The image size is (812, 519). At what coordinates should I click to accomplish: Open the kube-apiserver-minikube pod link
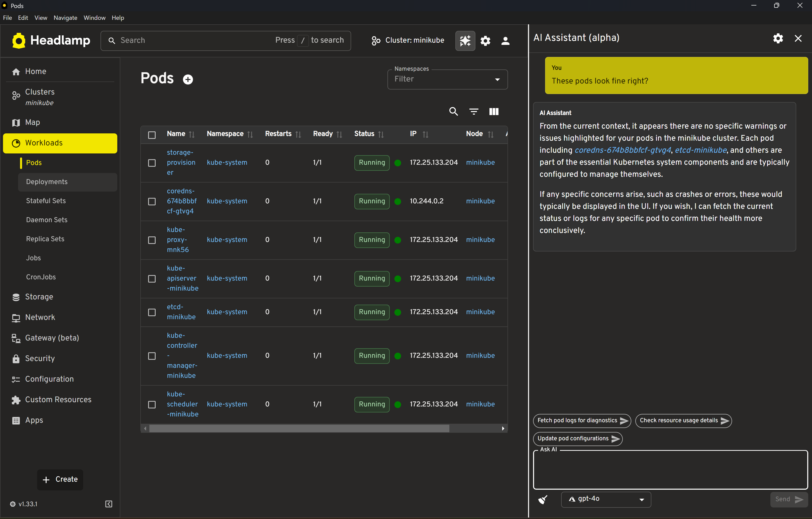click(182, 278)
